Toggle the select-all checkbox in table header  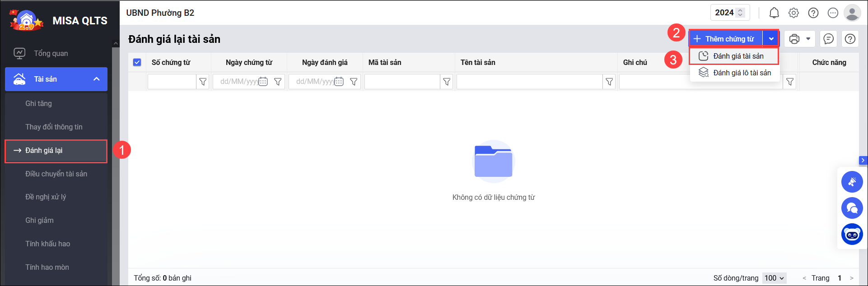click(137, 62)
